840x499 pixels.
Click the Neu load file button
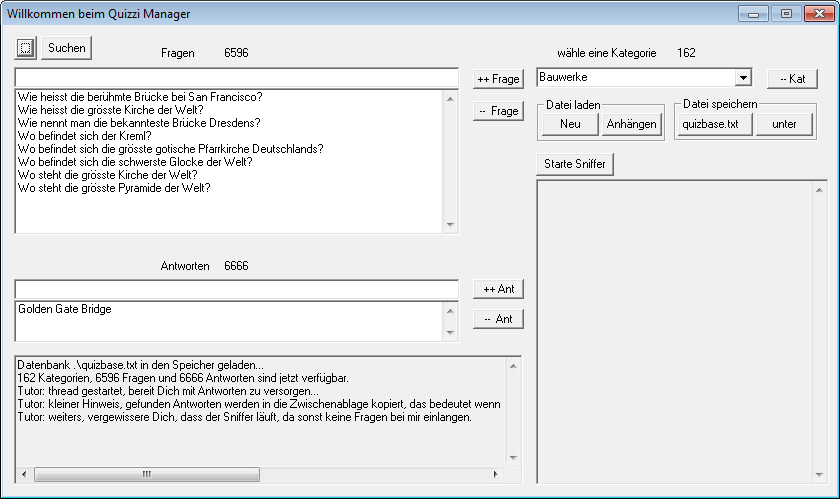pyautogui.click(x=571, y=124)
